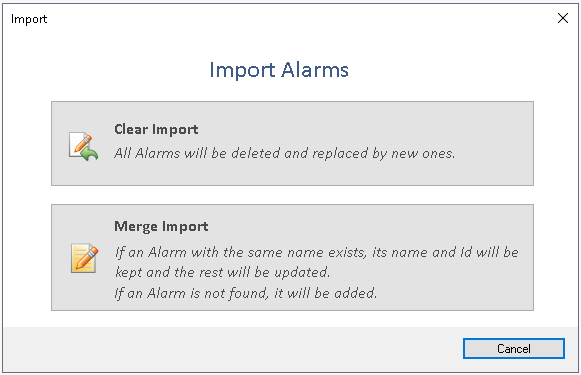Choose the Merge Import option panel

coord(292,258)
